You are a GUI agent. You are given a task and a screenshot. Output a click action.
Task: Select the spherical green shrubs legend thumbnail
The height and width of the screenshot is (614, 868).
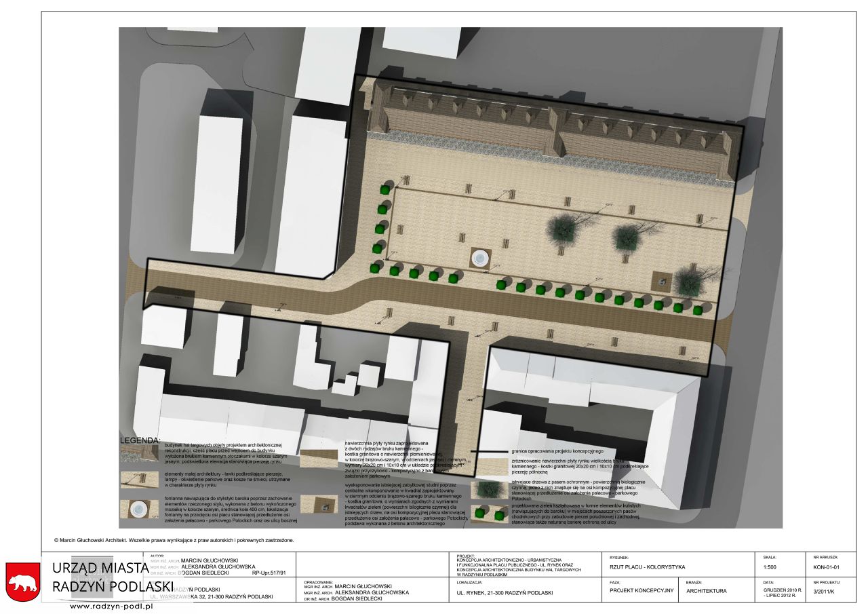[x=489, y=514]
